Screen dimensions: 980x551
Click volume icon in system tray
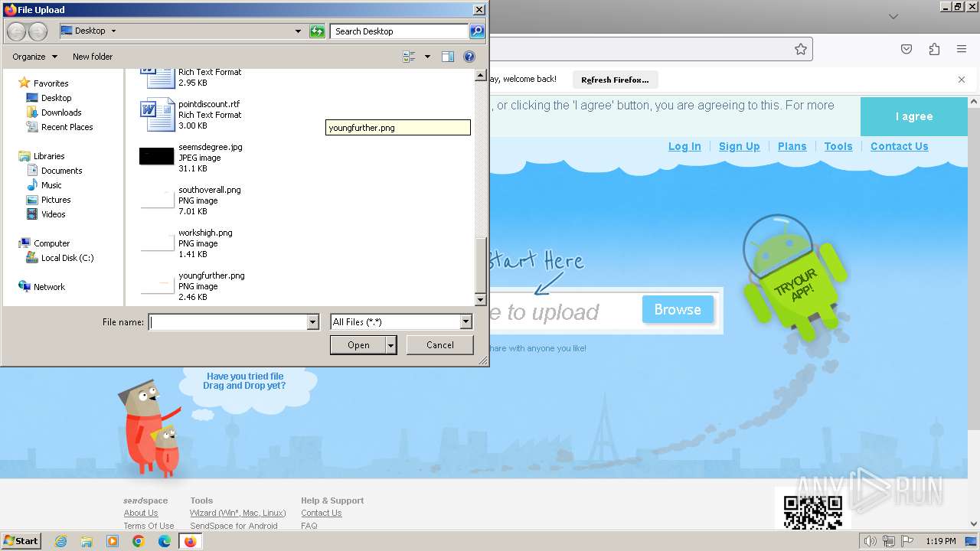(871, 541)
